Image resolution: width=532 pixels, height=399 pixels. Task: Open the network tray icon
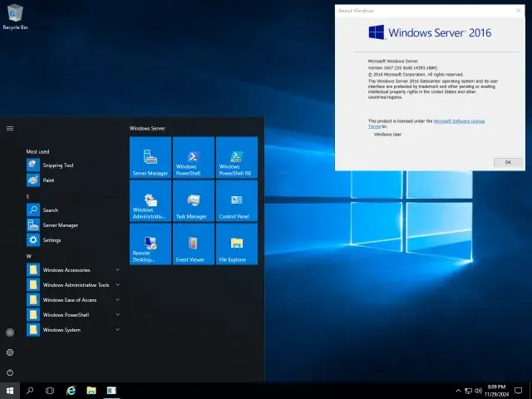468,391
